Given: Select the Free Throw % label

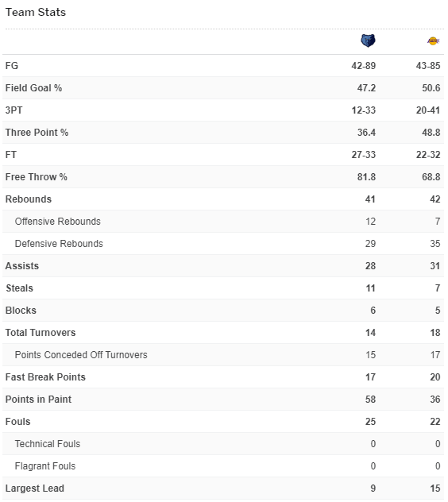Looking at the screenshot, I should point(37,176).
